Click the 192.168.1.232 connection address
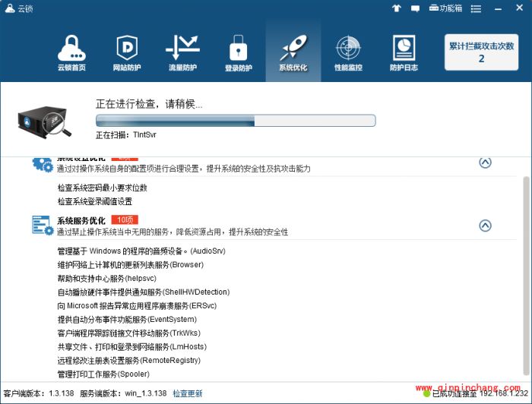 point(504,393)
